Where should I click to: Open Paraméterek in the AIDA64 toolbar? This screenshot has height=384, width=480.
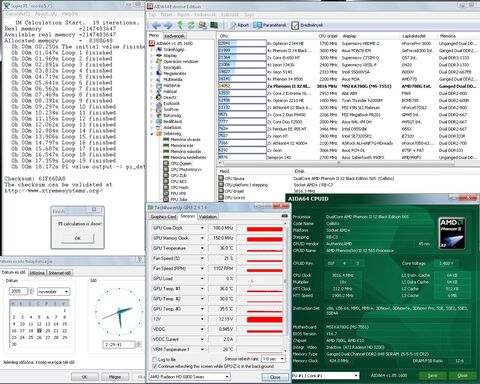click(x=270, y=25)
